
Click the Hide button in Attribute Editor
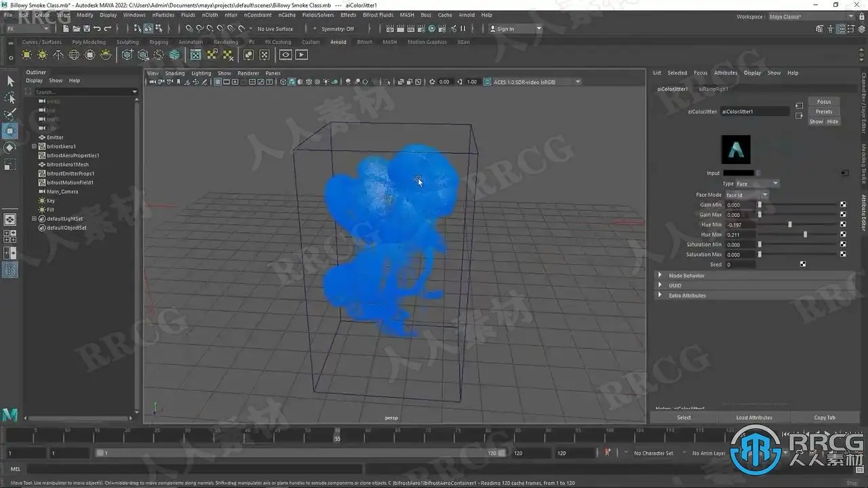click(833, 122)
